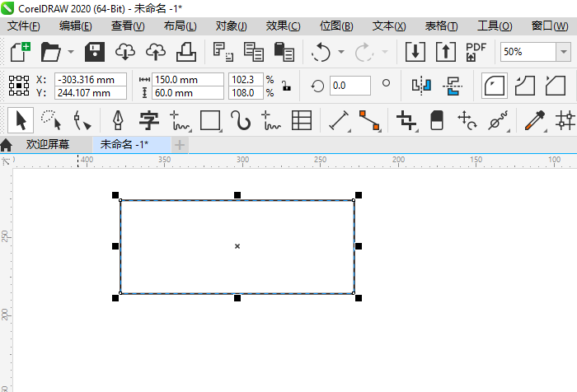Click the cloud download icon
This screenshot has height=392, width=577.
tap(125, 52)
